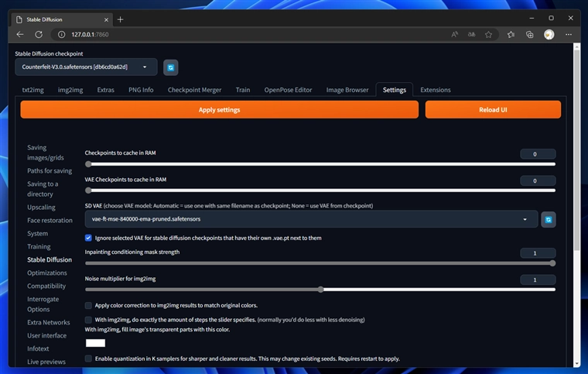Open the Extras tab
Viewport: 588px width, 374px height.
(x=106, y=90)
